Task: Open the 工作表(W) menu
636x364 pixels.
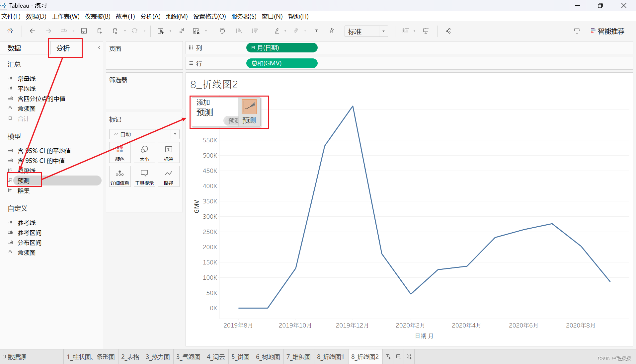Action: click(x=66, y=16)
